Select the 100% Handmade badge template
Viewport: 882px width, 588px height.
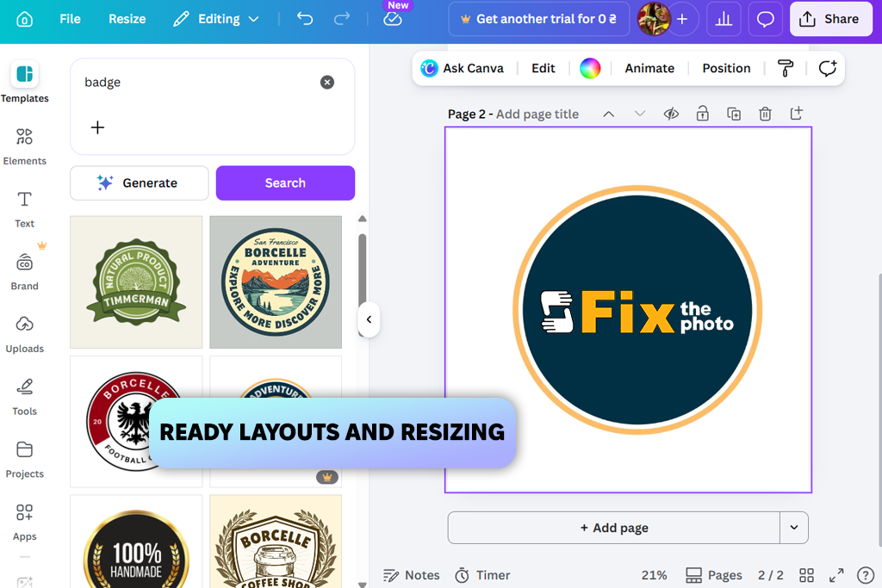point(136,542)
